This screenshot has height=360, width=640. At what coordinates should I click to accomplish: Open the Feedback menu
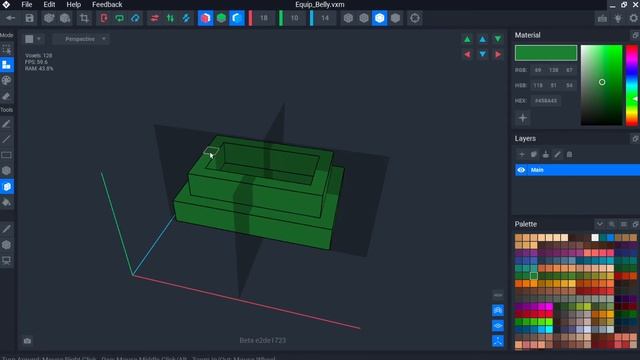(107, 4)
